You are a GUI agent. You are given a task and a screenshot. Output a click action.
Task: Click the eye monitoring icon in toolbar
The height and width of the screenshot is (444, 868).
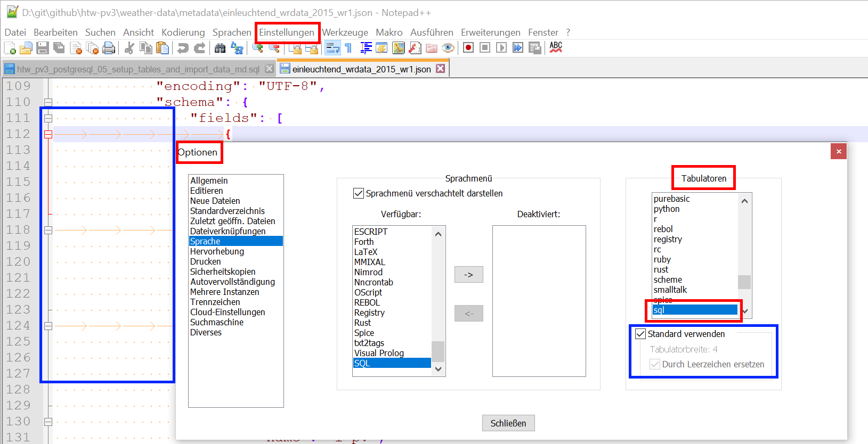pyautogui.click(x=448, y=48)
